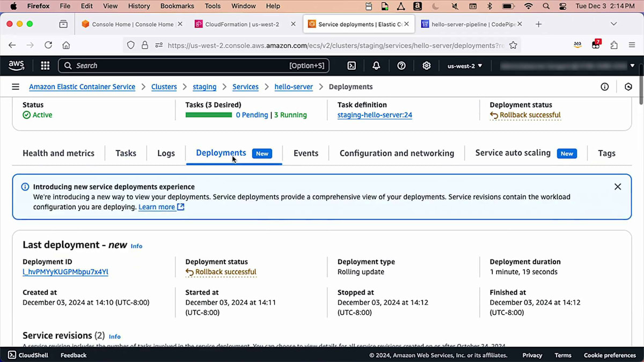Image resolution: width=644 pixels, height=362 pixels.
Task: Open the Bookmarks menu
Action: click(177, 6)
